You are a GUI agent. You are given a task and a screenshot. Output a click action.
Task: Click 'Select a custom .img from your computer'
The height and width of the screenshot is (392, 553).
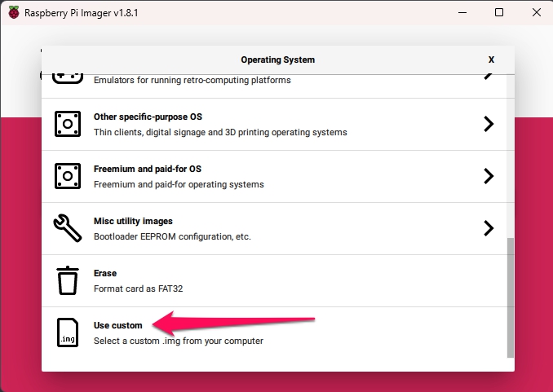point(179,341)
